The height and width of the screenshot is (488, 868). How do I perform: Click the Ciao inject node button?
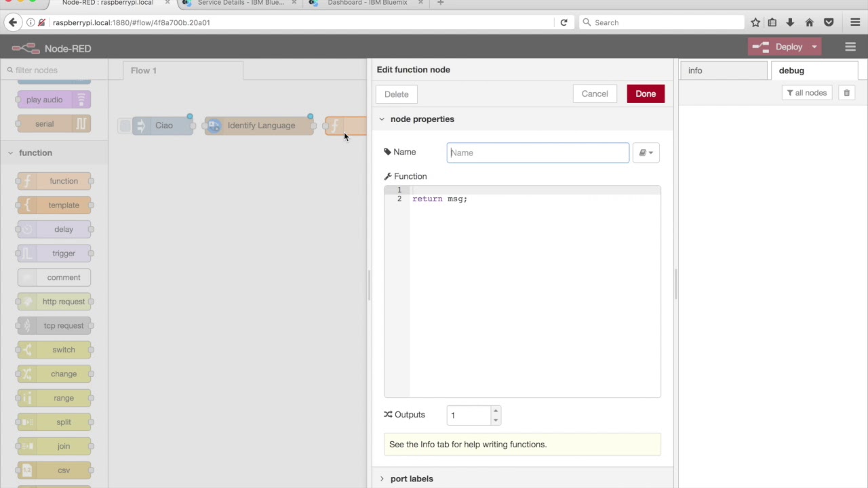click(x=125, y=125)
